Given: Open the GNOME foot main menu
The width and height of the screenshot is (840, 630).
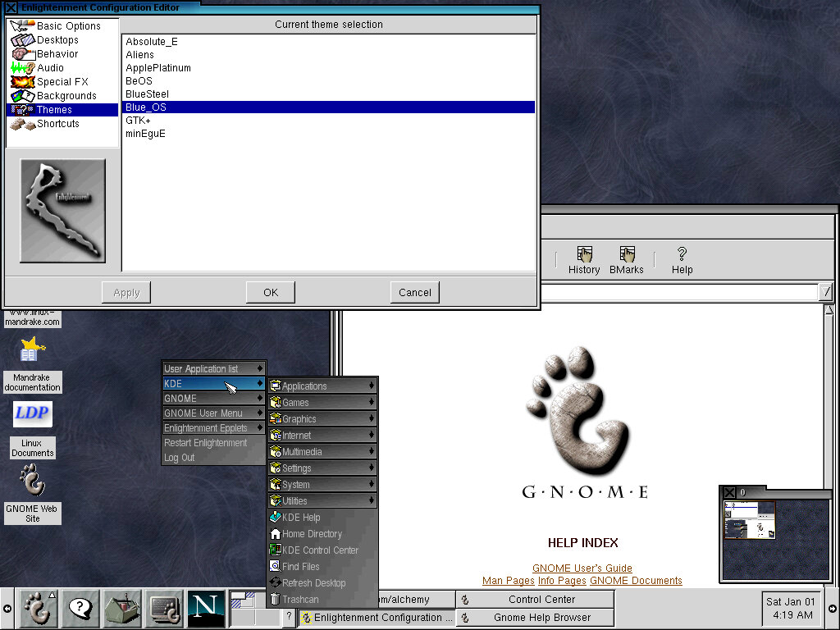Looking at the screenshot, I should 38,609.
